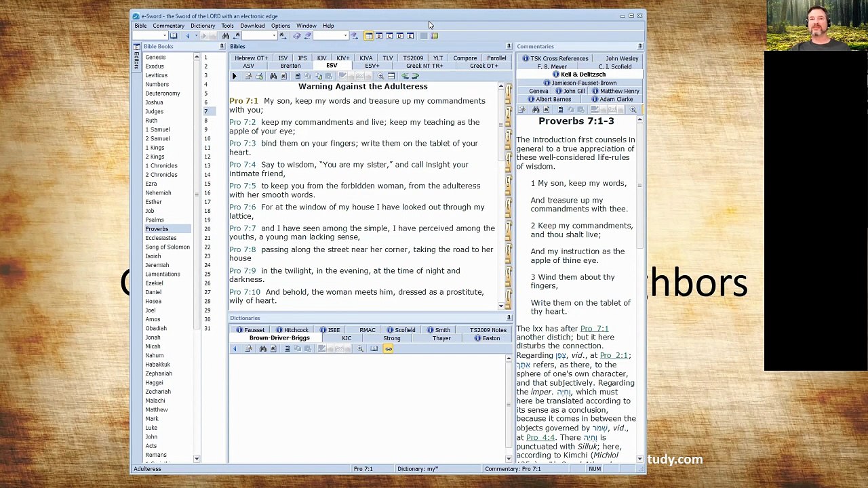Screen dimensions: 868x488
Task: Follow the Pro 2:1 link in commentary
Action: click(x=614, y=355)
